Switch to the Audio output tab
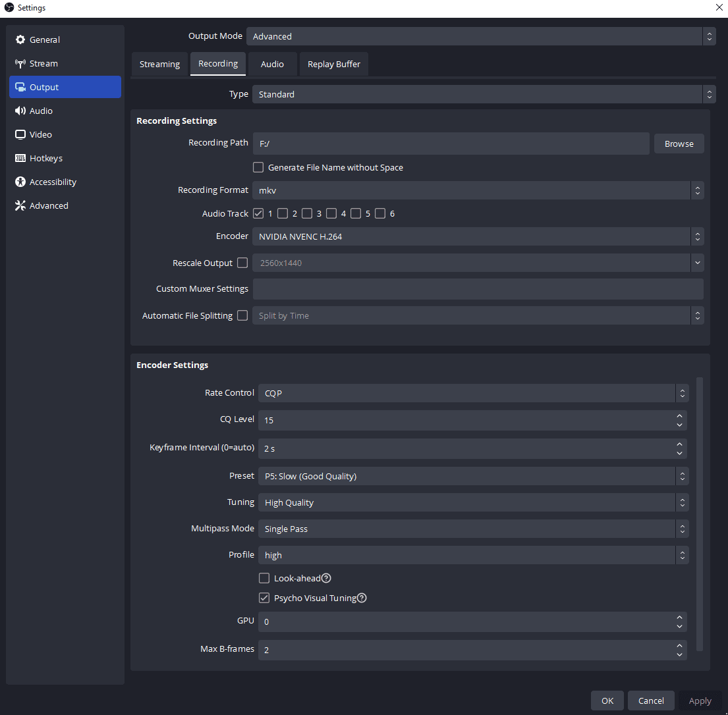 click(272, 64)
